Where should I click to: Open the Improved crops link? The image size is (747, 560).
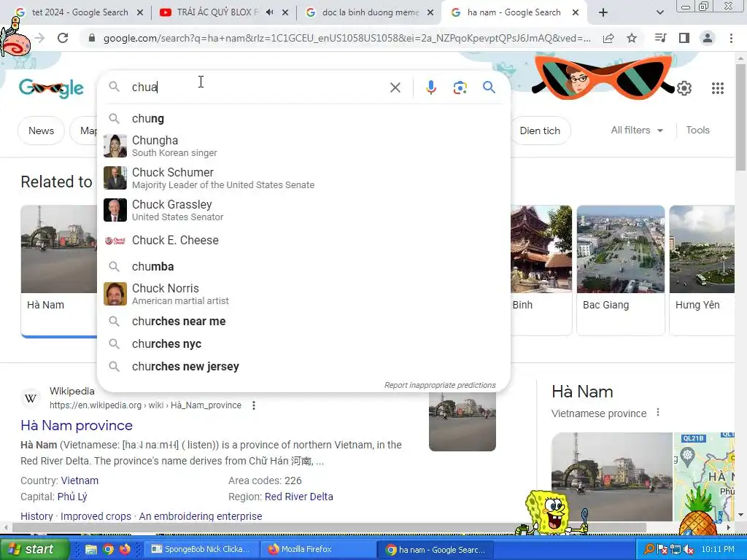96,516
